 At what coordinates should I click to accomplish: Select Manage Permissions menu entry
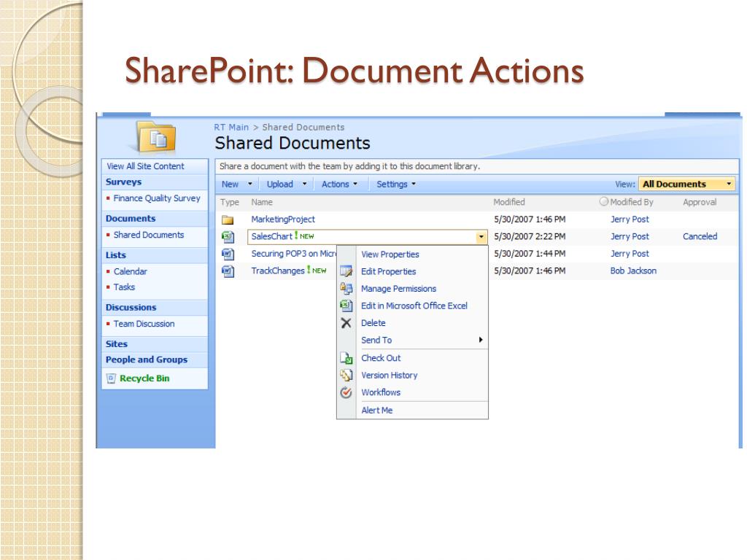[x=398, y=289]
